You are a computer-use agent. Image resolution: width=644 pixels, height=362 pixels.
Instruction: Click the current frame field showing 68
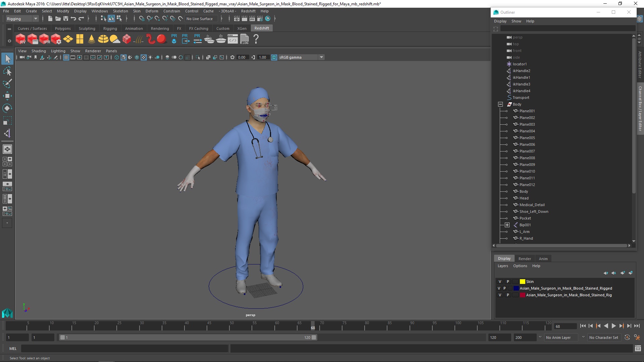click(565, 326)
